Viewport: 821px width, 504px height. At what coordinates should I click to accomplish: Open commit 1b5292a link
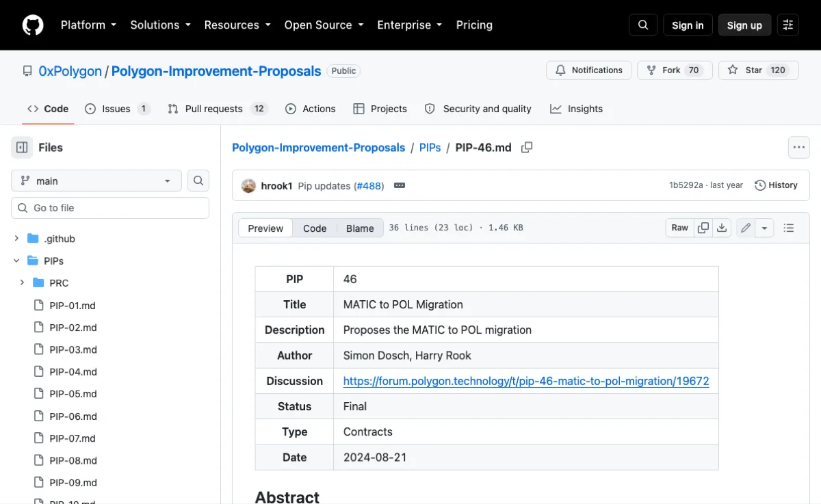click(686, 185)
